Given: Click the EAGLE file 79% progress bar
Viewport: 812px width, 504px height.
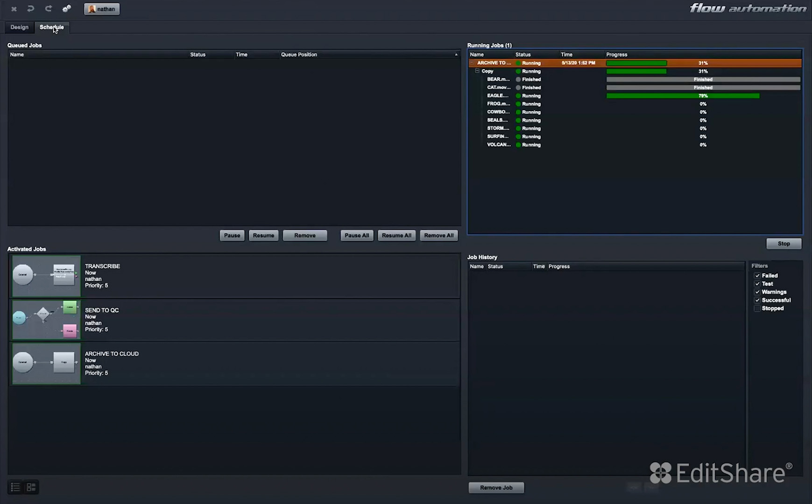Looking at the screenshot, I should click(x=683, y=96).
